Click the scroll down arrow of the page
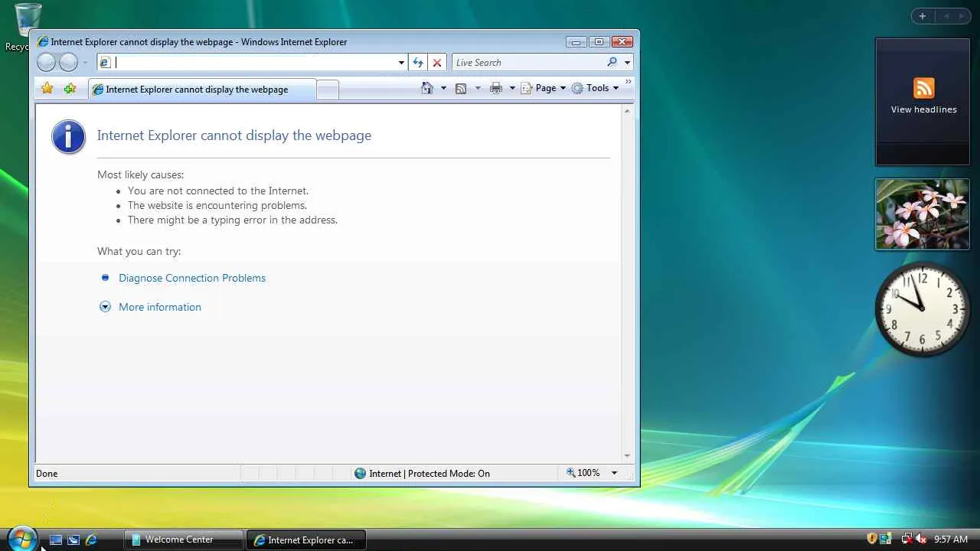 [x=627, y=455]
